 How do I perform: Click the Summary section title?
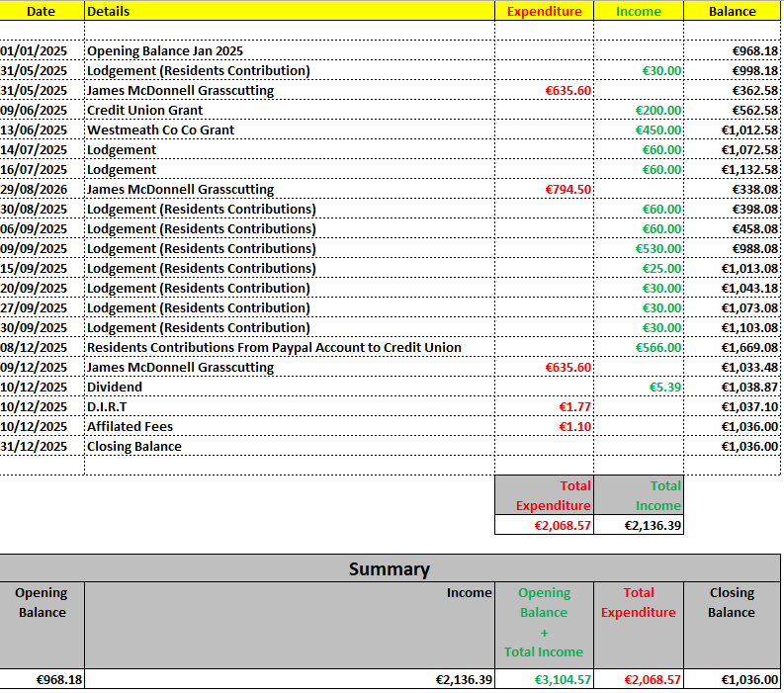390,568
